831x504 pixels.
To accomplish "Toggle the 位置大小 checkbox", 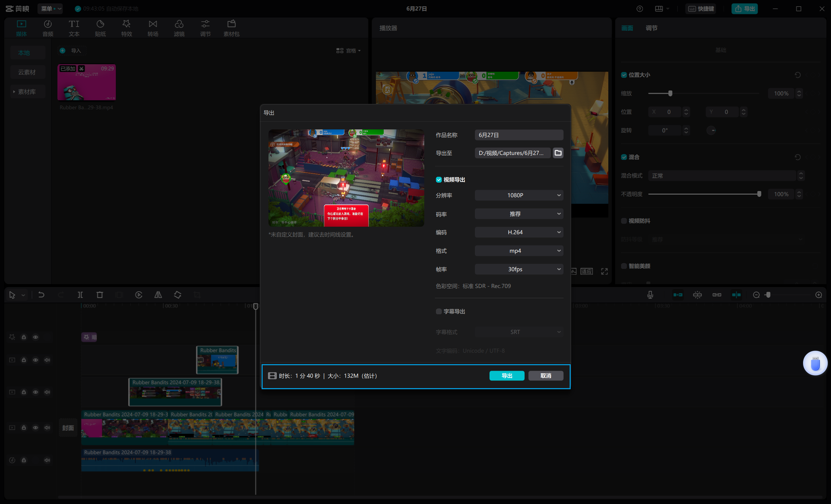I will tap(624, 75).
